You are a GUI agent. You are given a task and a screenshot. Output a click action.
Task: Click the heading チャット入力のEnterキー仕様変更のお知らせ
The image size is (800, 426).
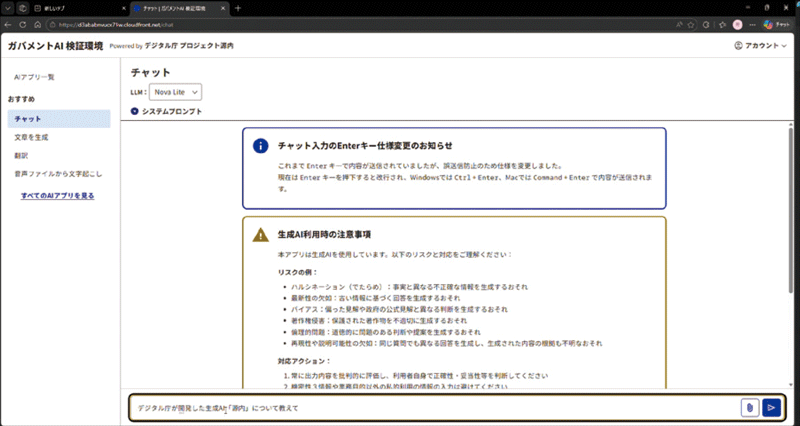pos(365,145)
